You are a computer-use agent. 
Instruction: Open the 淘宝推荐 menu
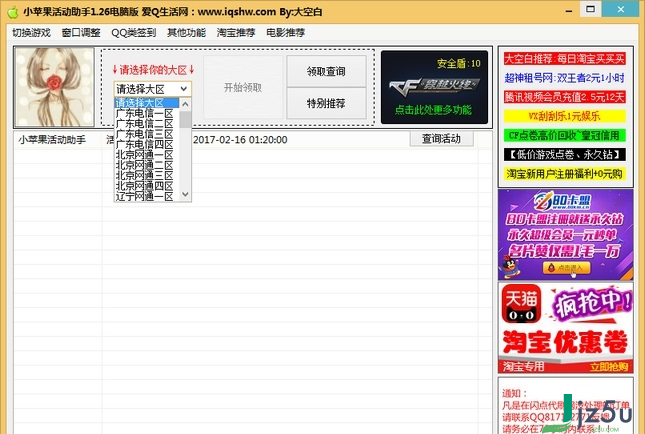click(236, 32)
